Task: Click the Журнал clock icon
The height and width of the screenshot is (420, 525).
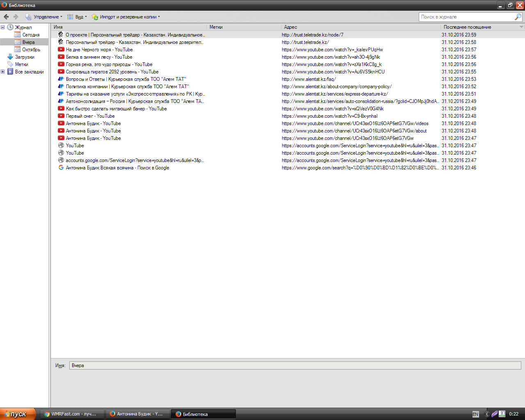Action: pos(10,27)
